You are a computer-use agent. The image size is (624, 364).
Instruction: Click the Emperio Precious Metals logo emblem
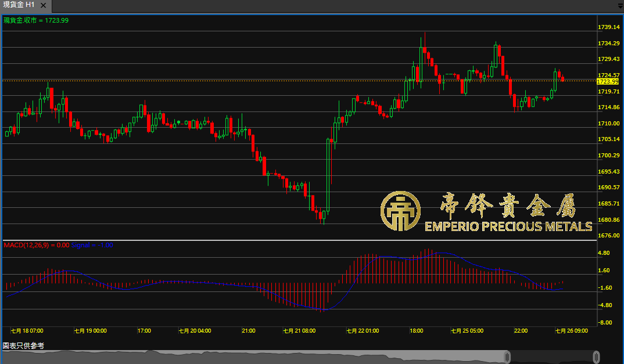point(400,210)
